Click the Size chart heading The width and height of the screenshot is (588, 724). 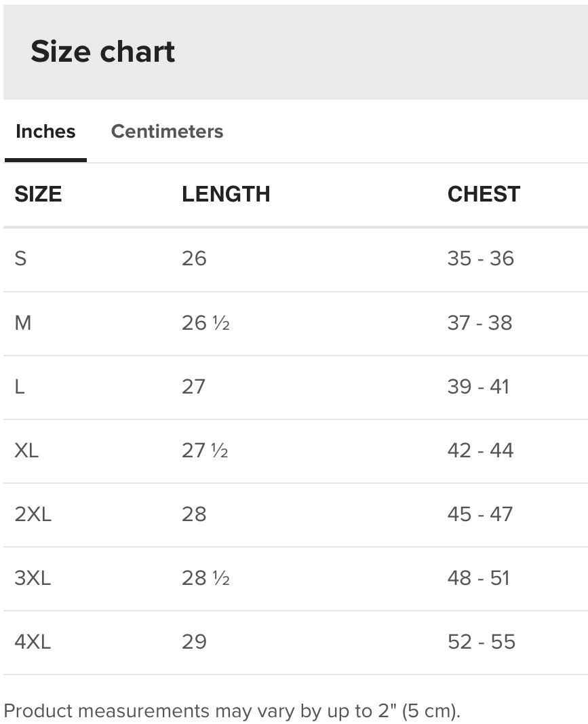(103, 52)
